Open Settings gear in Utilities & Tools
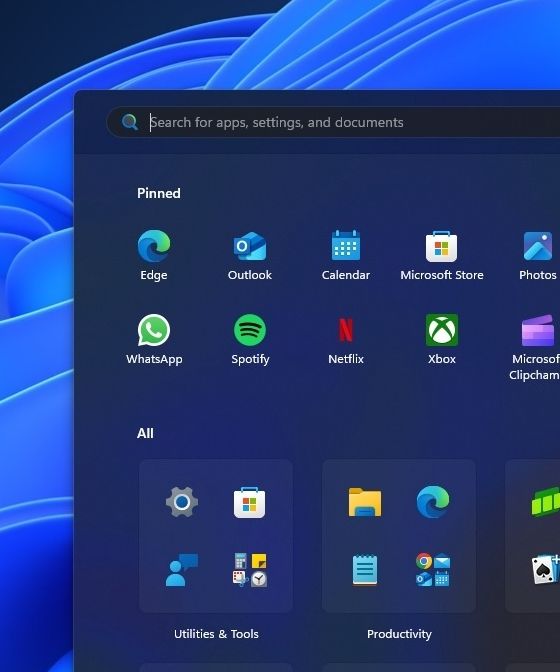This screenshot has height=672, width=560. 182,501
